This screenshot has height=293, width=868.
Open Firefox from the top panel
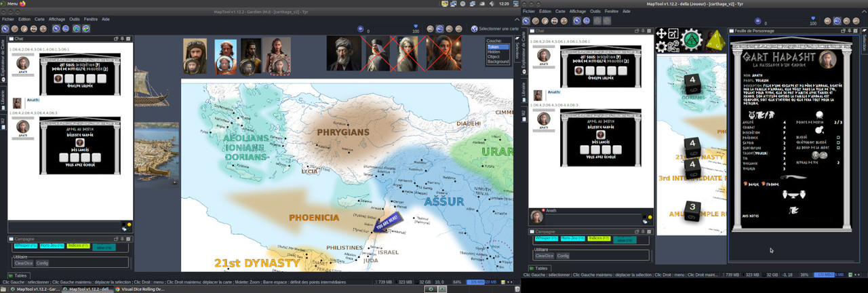[22, 3]
